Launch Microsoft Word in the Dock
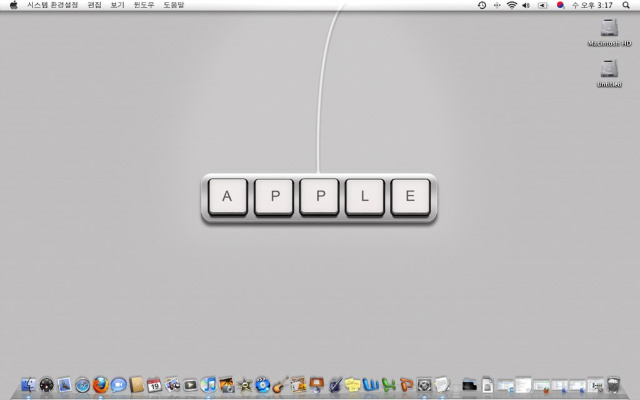This screenshot has height=400, width=640. point(370,385)
